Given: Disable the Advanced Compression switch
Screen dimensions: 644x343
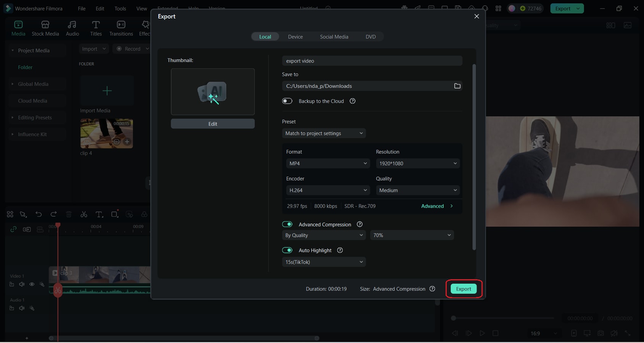Looking at the screenshot, I should click(287, 224).
